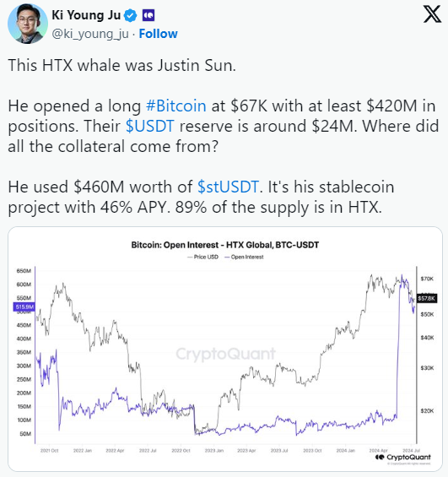
Task: Open the X logo link
Action: point(432,14)
